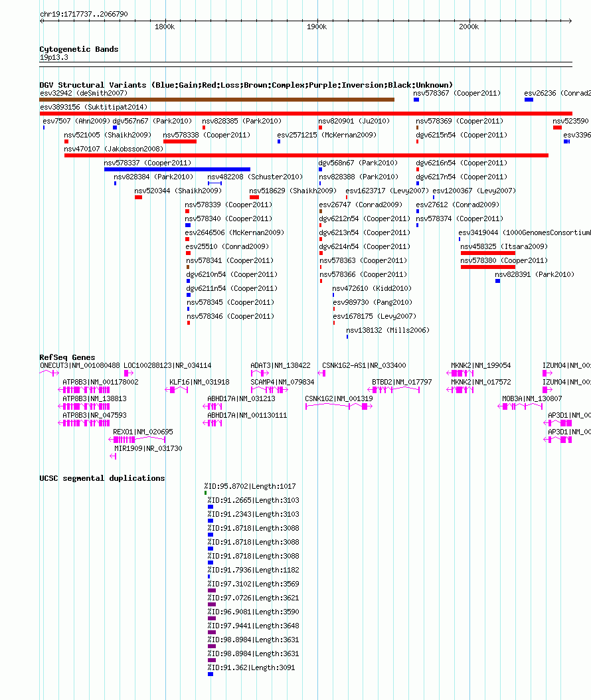
Task: Click nsv472610 (Kidd2010) label
Action: tap(372, 288)
